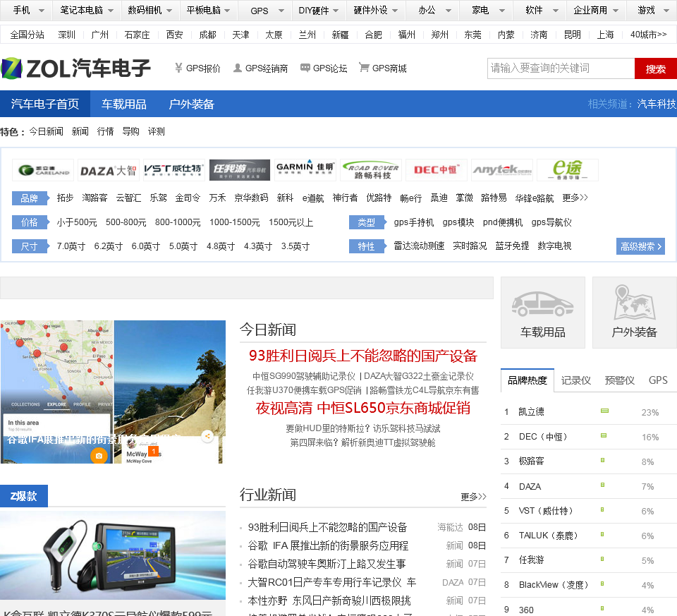This screenshot has width=677, height=616.
Task: Open ranking row BlackView（凌度）
Action: click(x=589, y=585)
